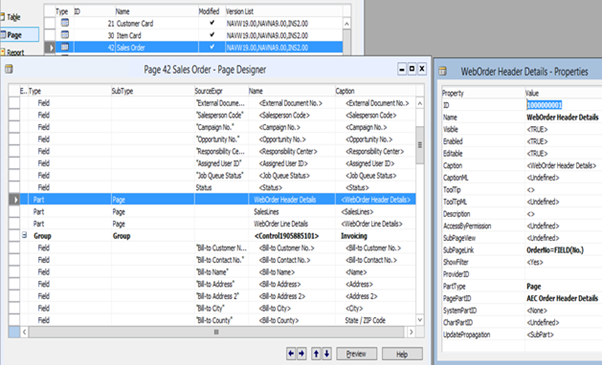Click the Enabled property value
This screenshot has width=602, height=365.
(537, 141)
